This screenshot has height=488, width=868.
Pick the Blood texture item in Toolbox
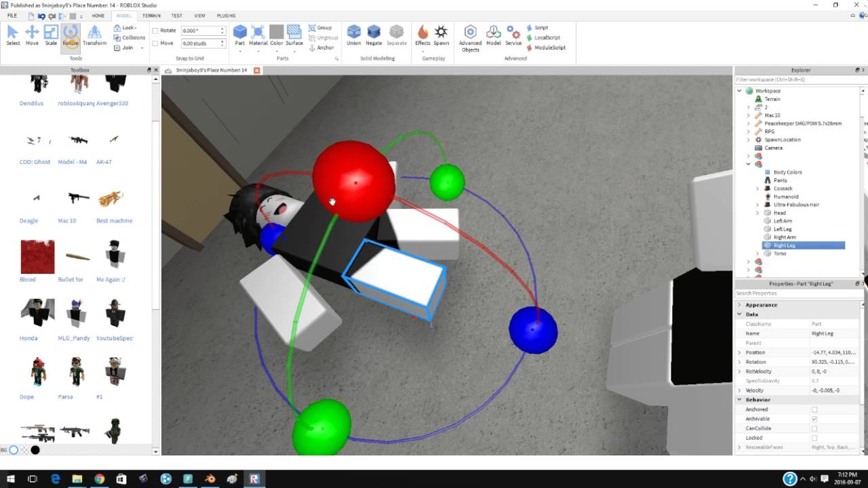(x=37, y=262)
